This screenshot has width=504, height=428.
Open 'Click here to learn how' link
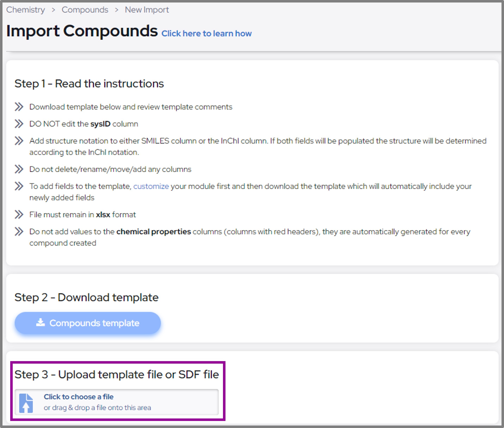[x=206, y=34]
